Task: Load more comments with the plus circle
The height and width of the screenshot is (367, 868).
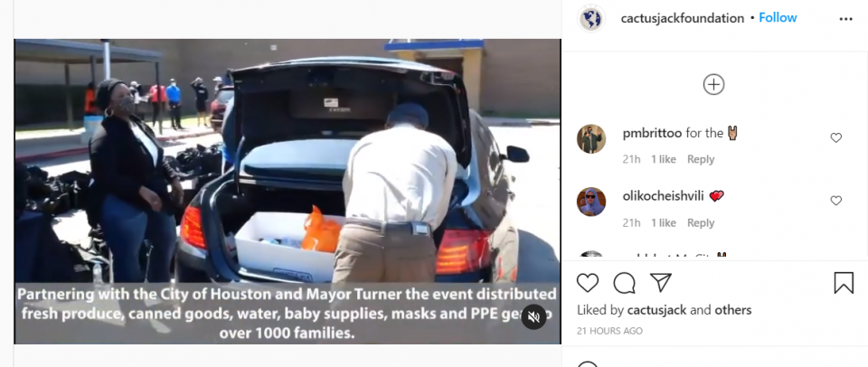Action: 713,85
